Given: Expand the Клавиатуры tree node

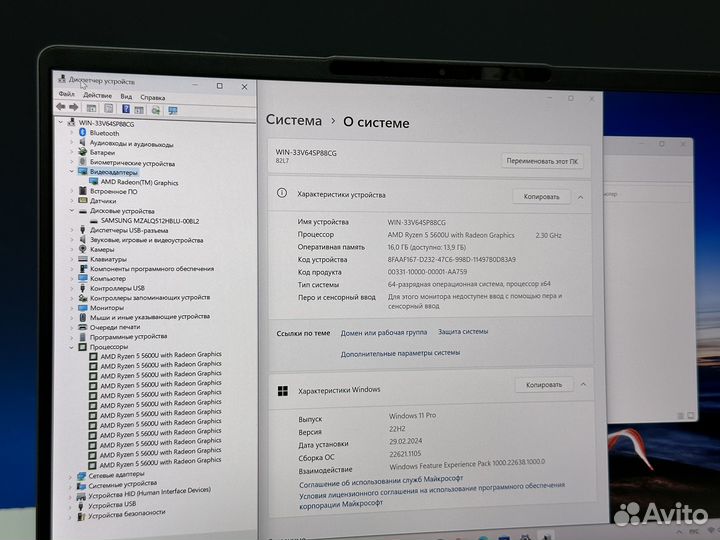Looking at the screenshot, I should 73,259.
